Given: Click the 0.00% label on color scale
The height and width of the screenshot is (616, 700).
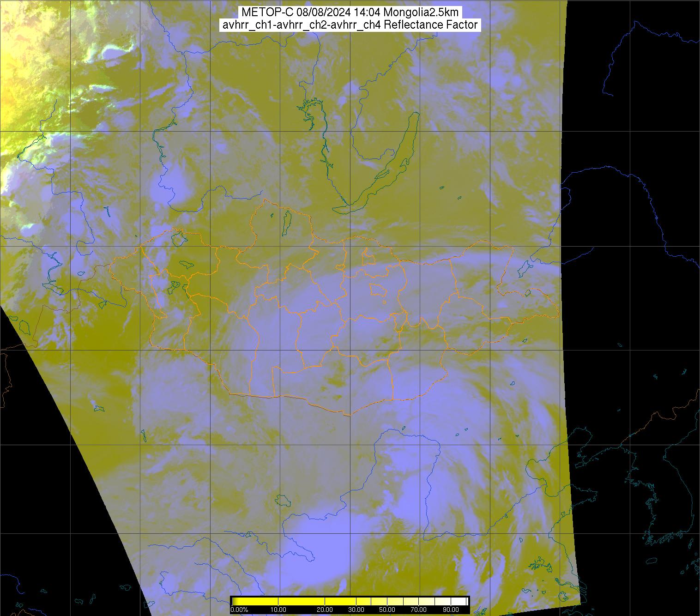Looking at the screenshot, I should click(x=239, y=610).
